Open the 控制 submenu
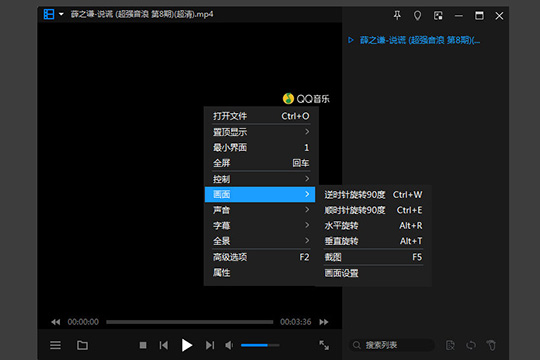Viewport: 540px width, 360px height. click(x=260, y=179)
